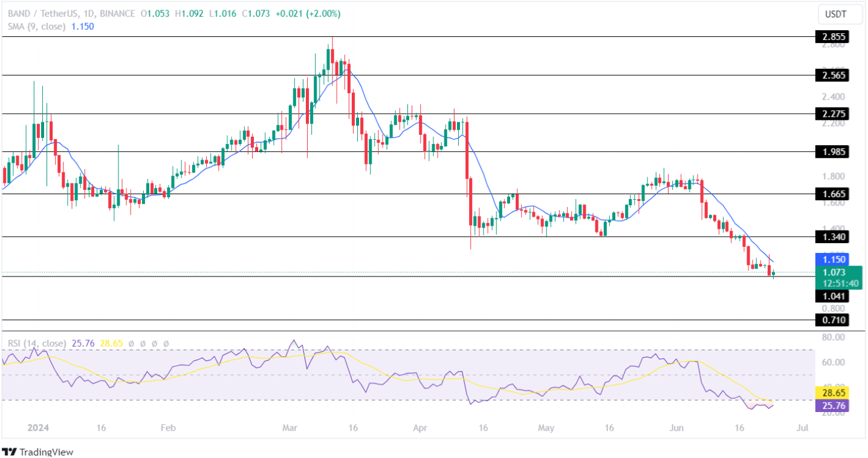This screenshot has width=868, height=458.
Task: Click the RSI (14, close) indicator legend
Action: tap(37, 343)
